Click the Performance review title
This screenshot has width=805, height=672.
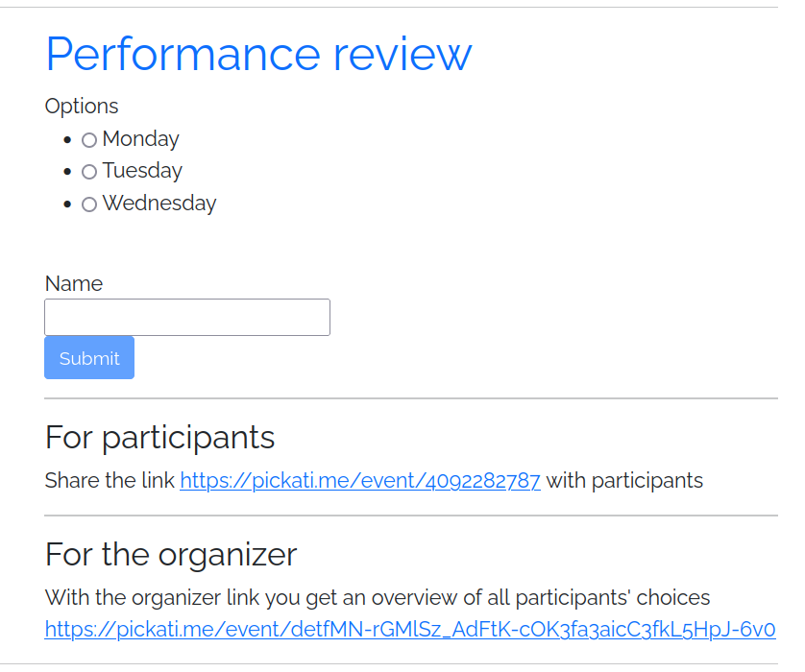258,54
